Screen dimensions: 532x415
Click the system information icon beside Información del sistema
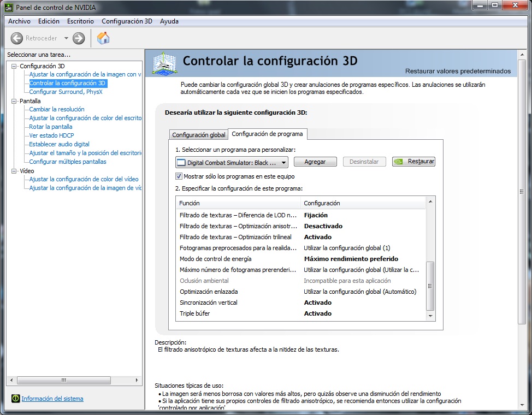[x=15, y=399]
